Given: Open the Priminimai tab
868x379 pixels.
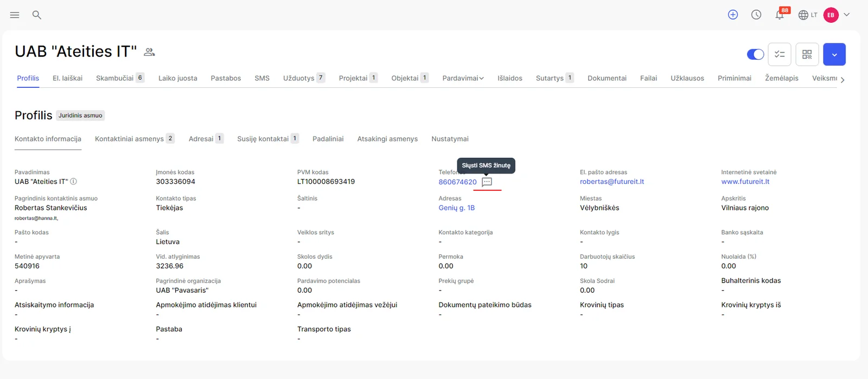Looking at the screenshot, I should point(735,78).
